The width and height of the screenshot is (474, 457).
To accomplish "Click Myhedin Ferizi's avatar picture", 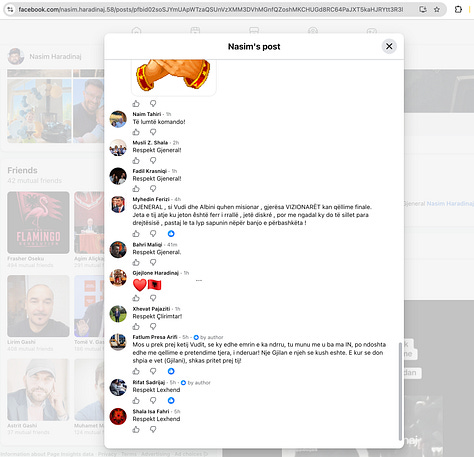I will [x=118, y=204].
